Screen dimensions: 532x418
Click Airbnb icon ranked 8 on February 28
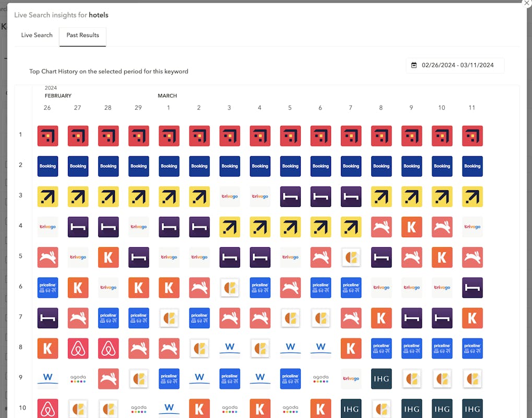pos(108,349)
